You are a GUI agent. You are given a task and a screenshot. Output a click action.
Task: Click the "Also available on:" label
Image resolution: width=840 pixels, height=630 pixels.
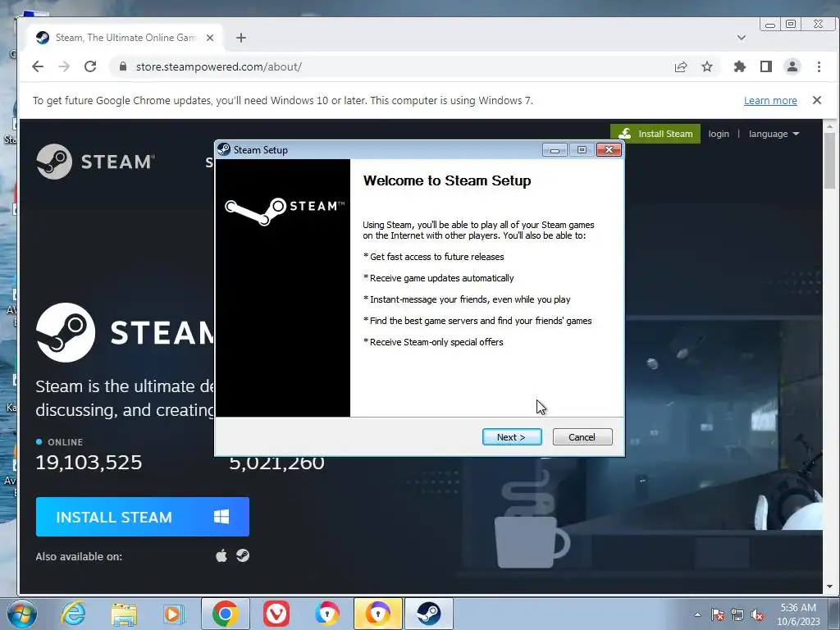coord(79,557)
